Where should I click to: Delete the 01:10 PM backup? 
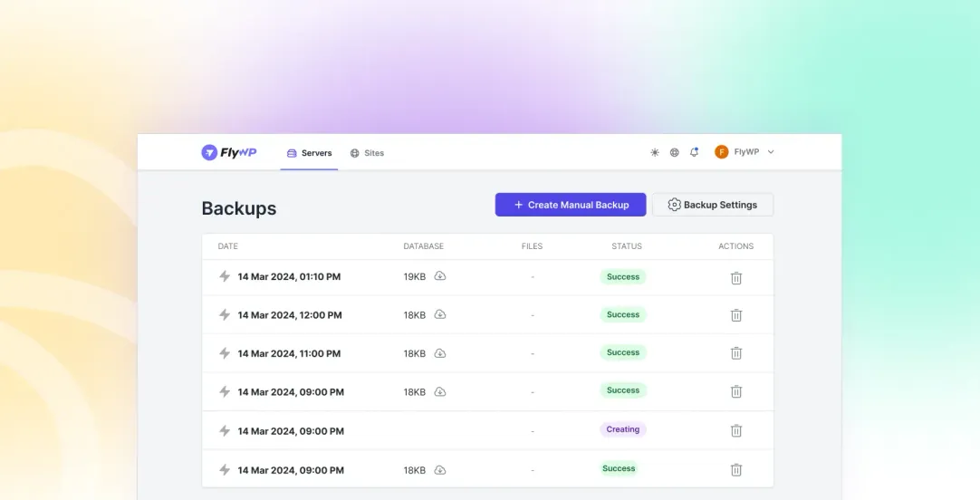[x=736, y=277]
